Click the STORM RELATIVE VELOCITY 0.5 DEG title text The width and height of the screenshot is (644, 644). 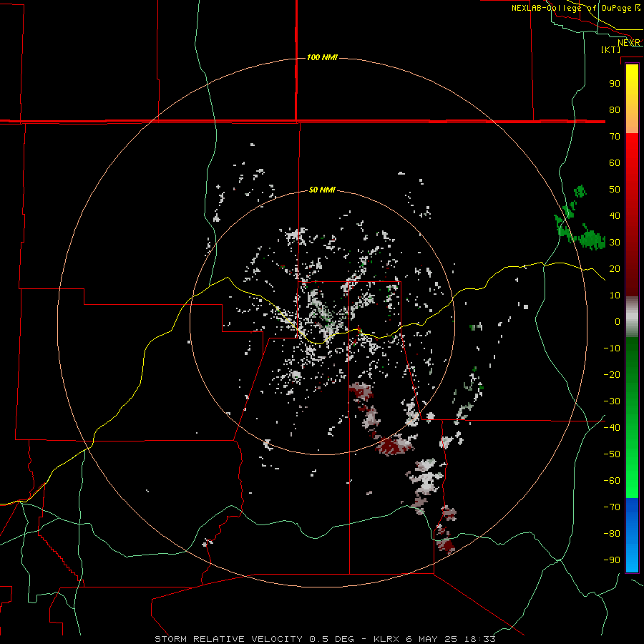pos(254,639)
